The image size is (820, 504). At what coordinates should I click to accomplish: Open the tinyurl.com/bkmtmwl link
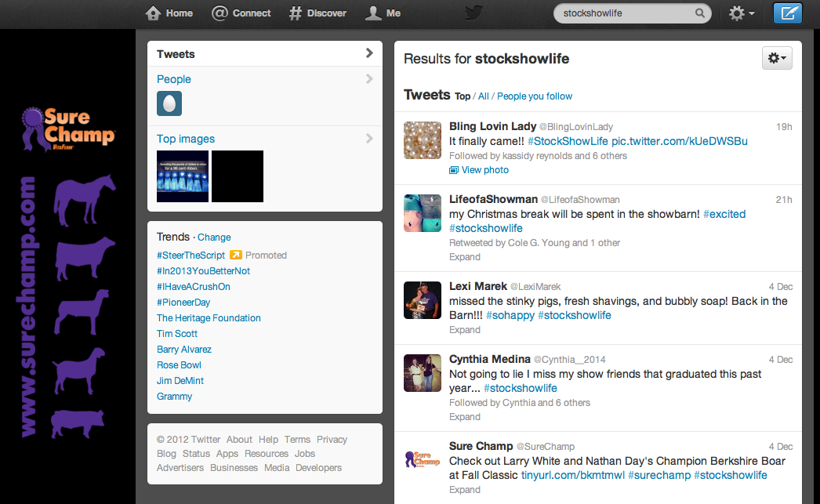(x=572, y=475)
